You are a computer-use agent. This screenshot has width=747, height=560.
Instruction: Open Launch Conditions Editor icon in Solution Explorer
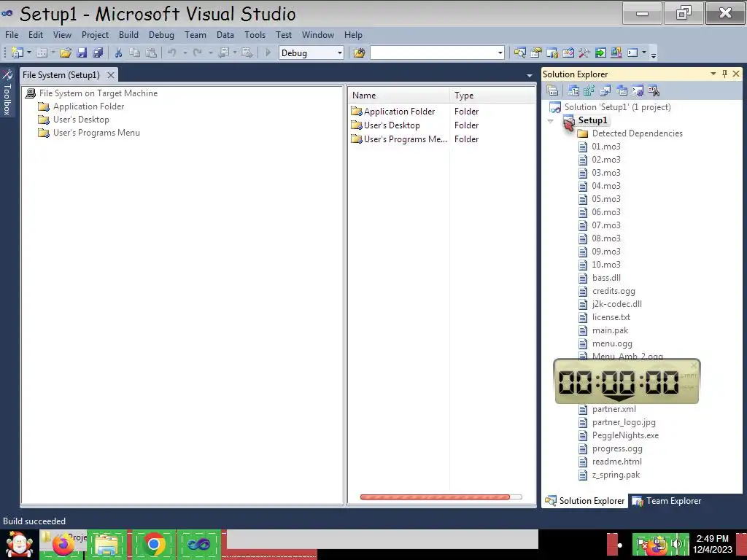[654, 90]
